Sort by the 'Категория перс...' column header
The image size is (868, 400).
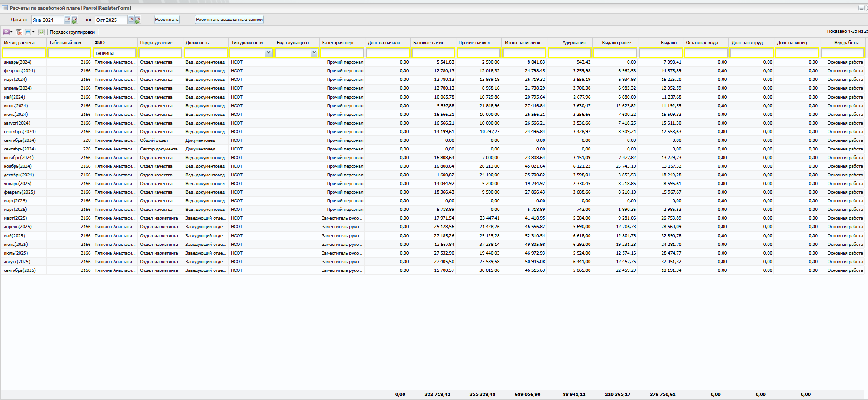(x=342, y=43)
